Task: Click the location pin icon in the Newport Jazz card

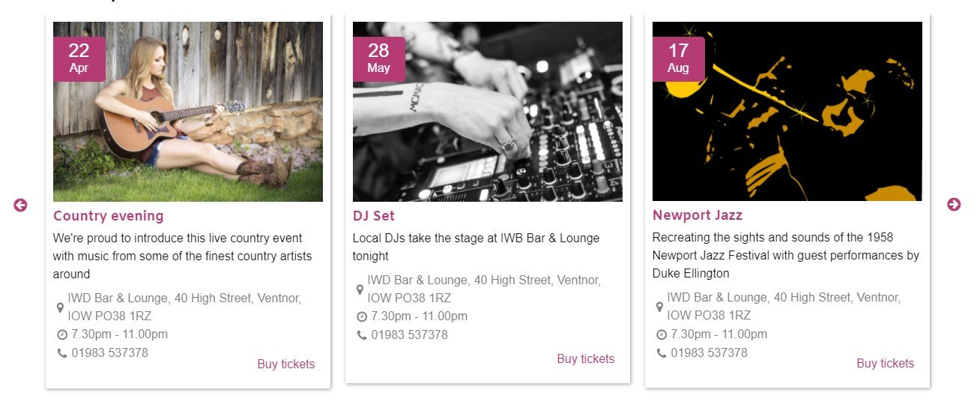Action: pyautogui.click(x=660, y=307)
